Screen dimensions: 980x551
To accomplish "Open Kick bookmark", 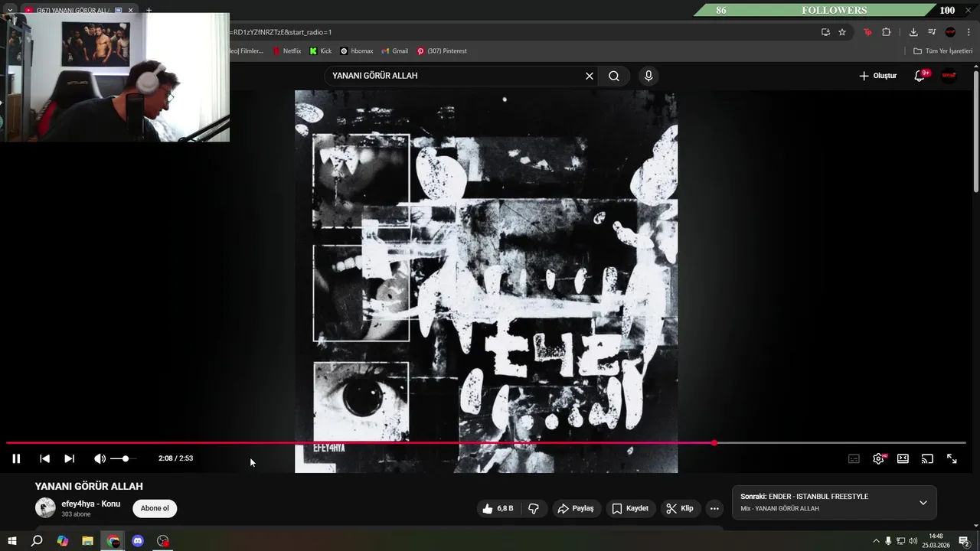I will pos(321,51).
